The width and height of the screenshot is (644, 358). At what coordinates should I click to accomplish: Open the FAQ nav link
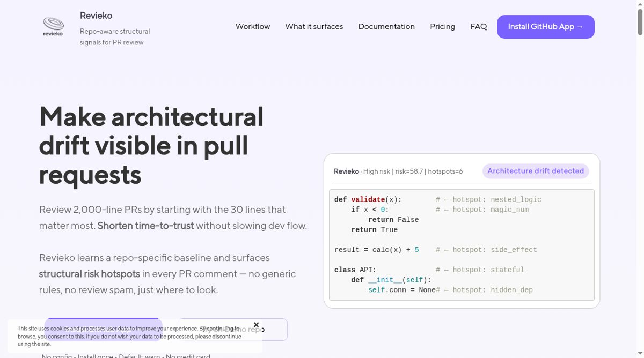tap(479, 26)
